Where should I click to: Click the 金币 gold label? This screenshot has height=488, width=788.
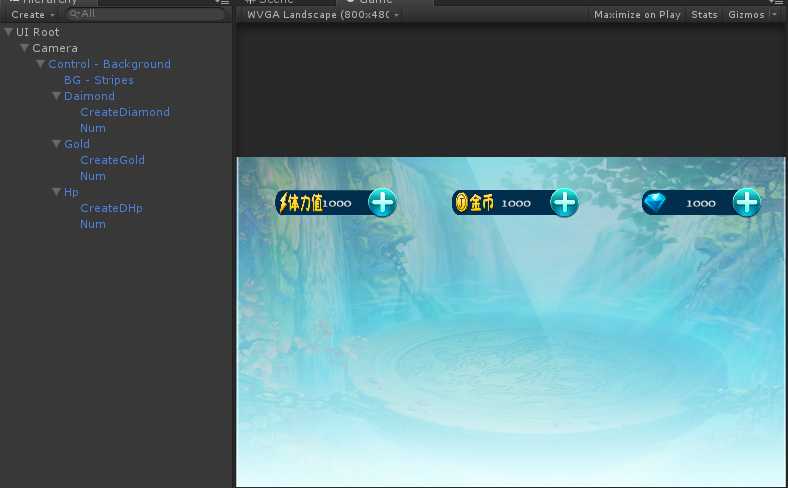(x=481, y=203)
